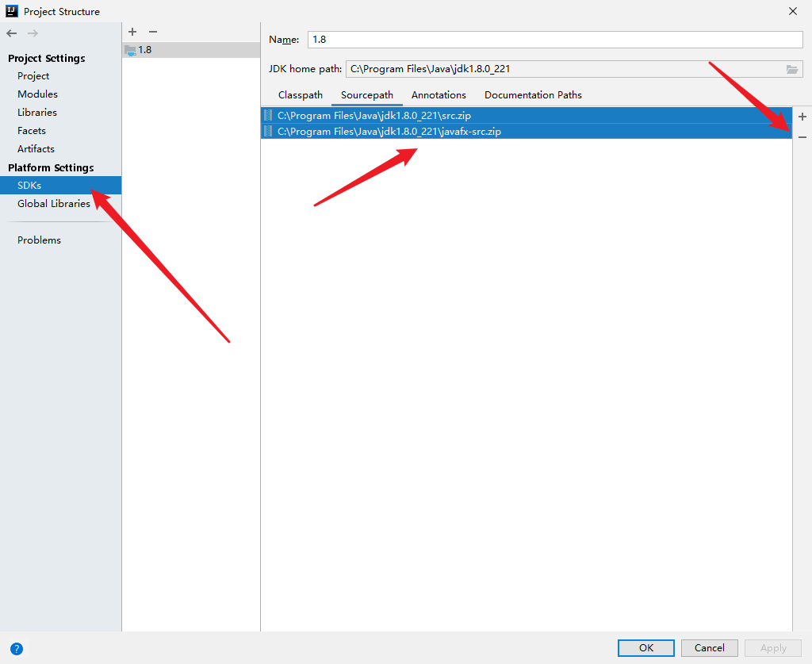Click the Apply button
This screenshot has width=812, height=664.
773,648
